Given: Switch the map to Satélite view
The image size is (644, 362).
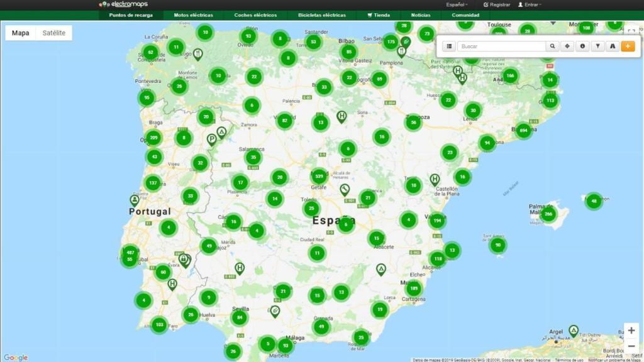Looking at the screenshot, I should pos(53,31).
